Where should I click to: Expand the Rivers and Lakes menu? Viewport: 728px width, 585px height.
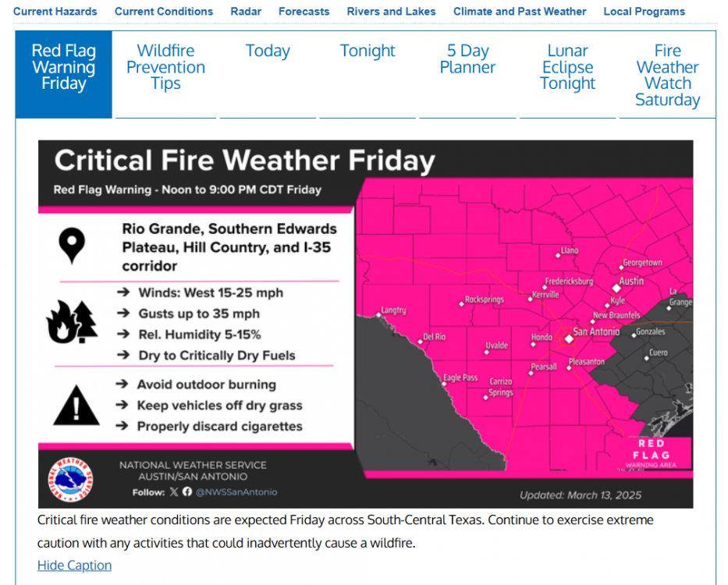pos(391,12)
